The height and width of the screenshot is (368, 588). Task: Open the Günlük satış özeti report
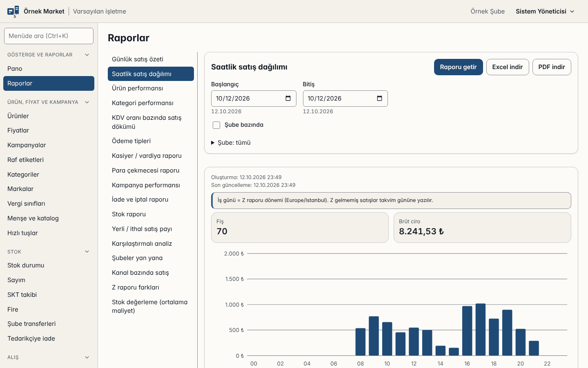tap(151, 59)
